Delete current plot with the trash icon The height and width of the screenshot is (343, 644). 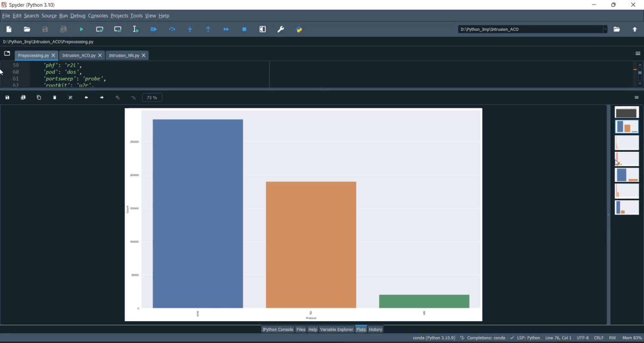pos(55,98)
